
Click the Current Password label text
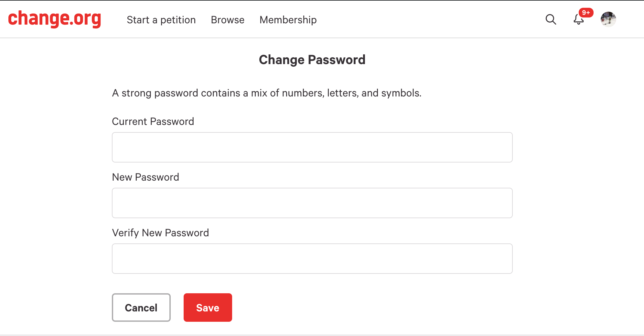tap(153, 121)
